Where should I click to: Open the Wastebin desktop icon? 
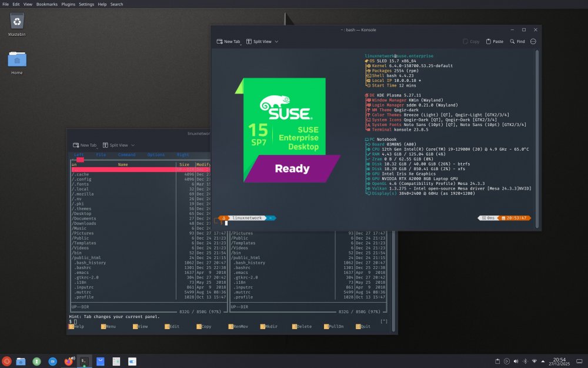(x=17, y=22)
